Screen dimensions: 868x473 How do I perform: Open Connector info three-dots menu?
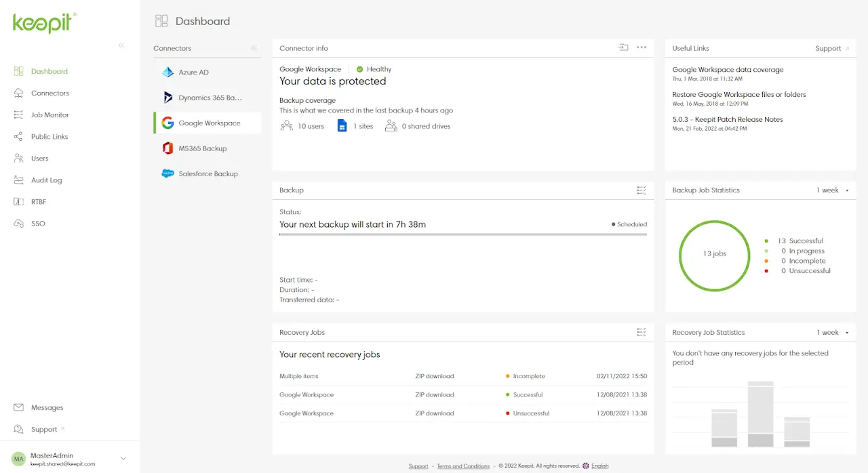[642, 47]
